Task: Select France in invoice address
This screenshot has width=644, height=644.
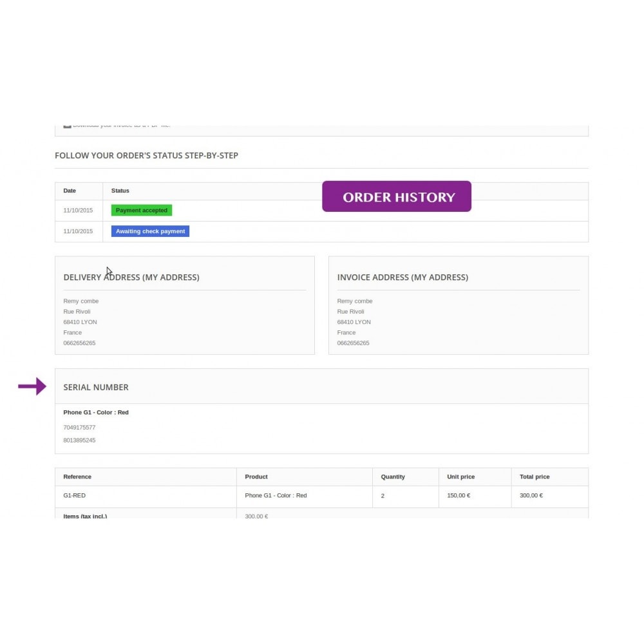Action: click(346, 332)
